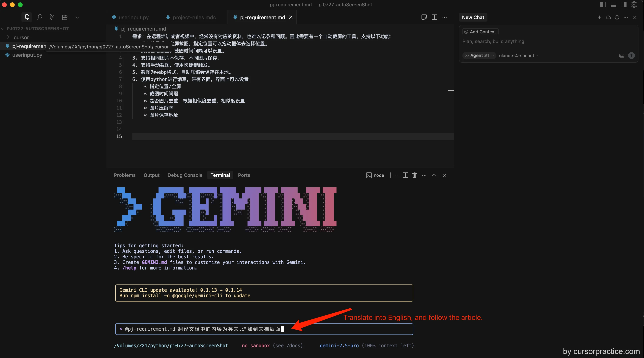644x358 pixels.
Task: Toggle the primary sidebar layout icon
Action: tap(603, 5)
